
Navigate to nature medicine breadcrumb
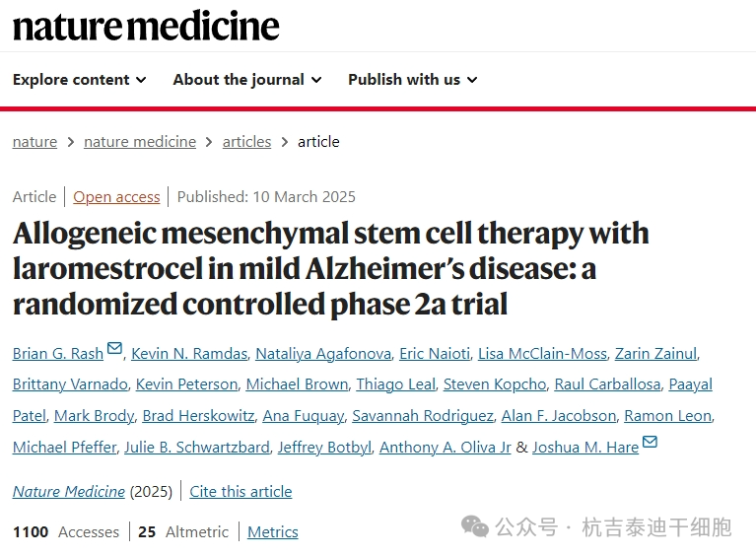(x=140, y=142)
